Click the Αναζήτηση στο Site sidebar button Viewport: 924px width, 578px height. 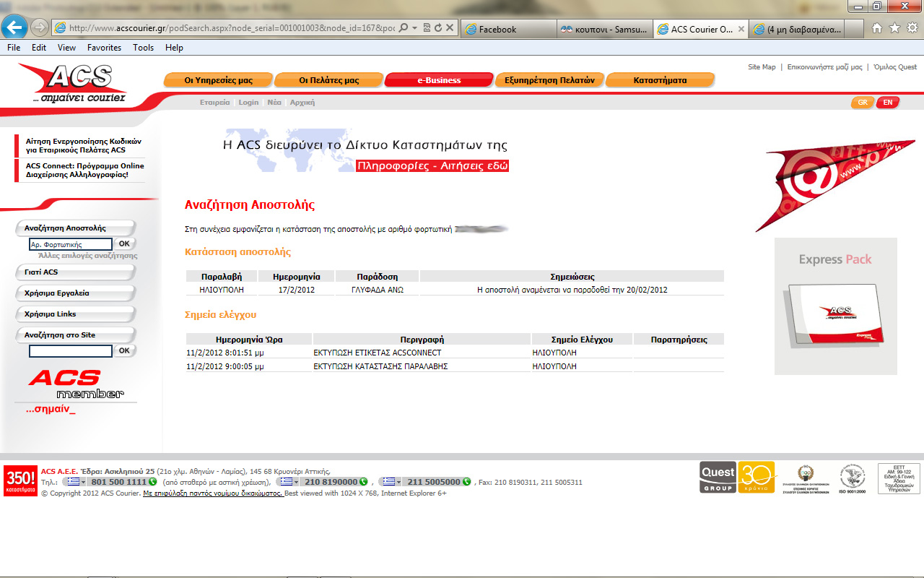[75, 335]
